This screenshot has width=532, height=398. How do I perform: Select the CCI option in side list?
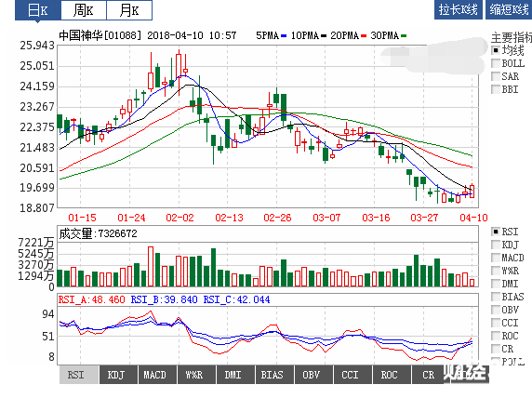tap(496, 323)
